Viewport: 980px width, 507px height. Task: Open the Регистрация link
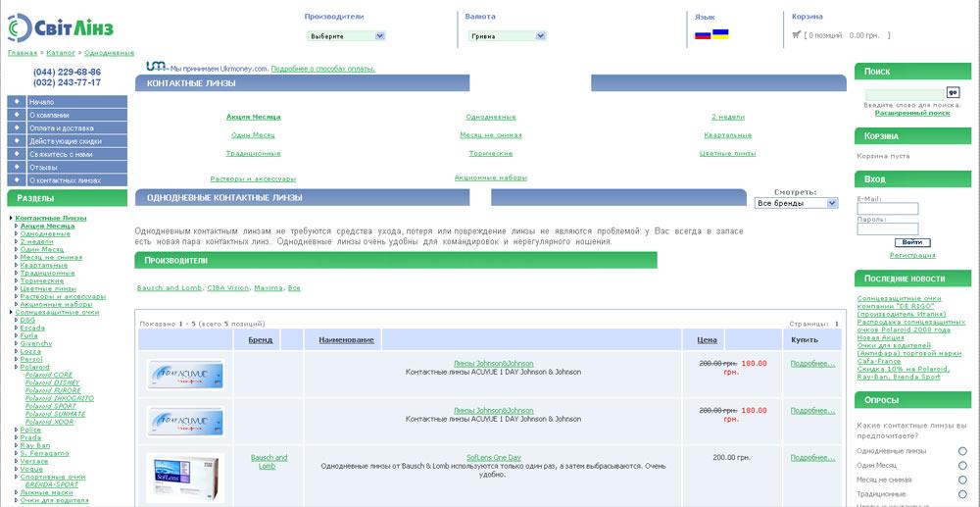pos(912,256)
